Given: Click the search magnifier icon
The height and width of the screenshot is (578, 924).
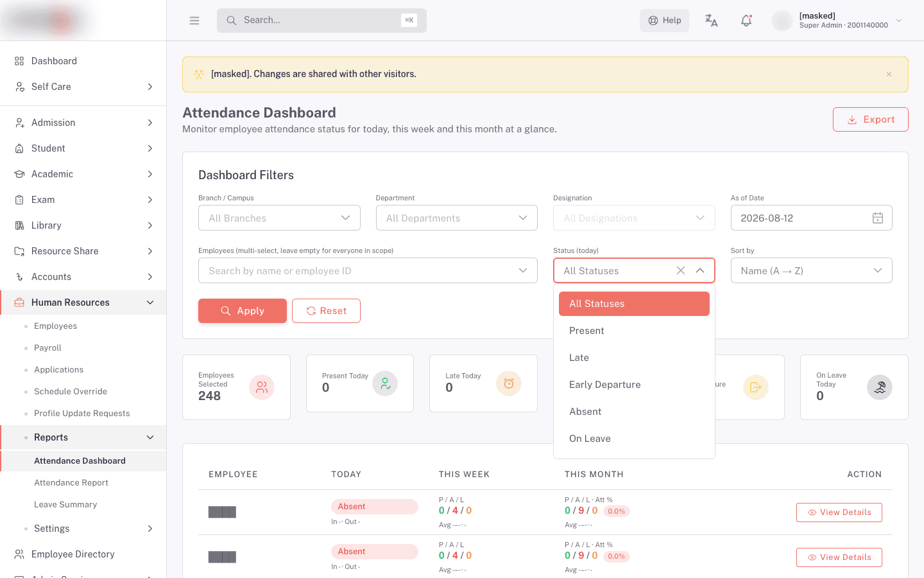Looking at the screenshot, I should pyautogui.click(x=232, y=21).
